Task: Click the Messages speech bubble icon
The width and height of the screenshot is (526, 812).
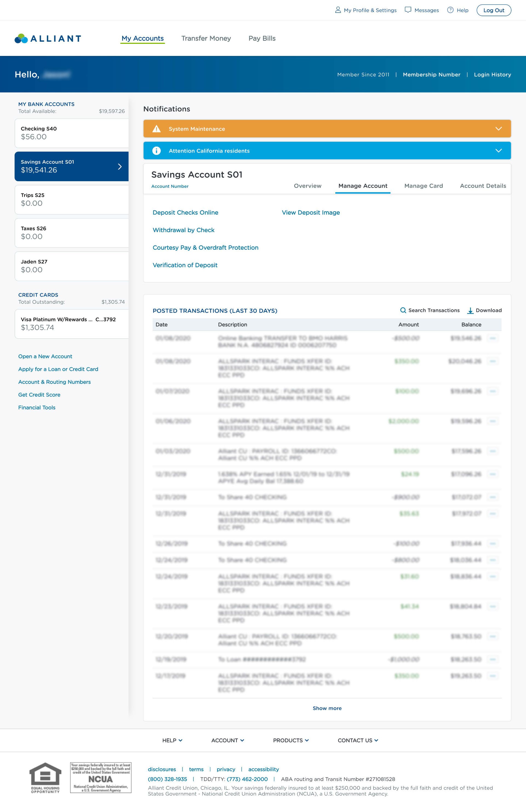Action: pyautogui.click(x=408, y=10)
